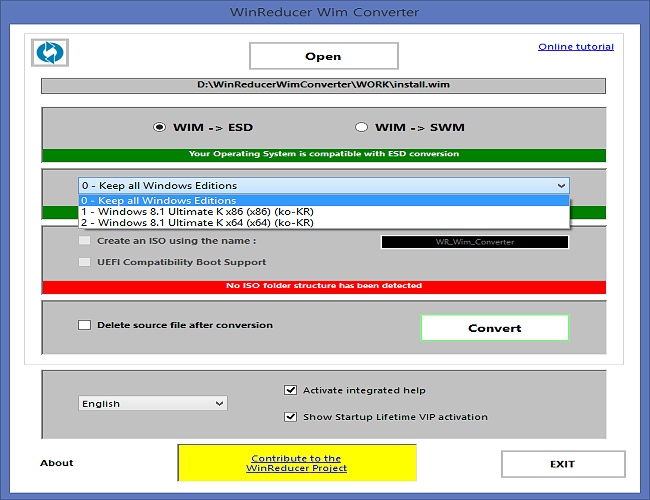Select the WIM -> ESD radio button

click(159, 128)
